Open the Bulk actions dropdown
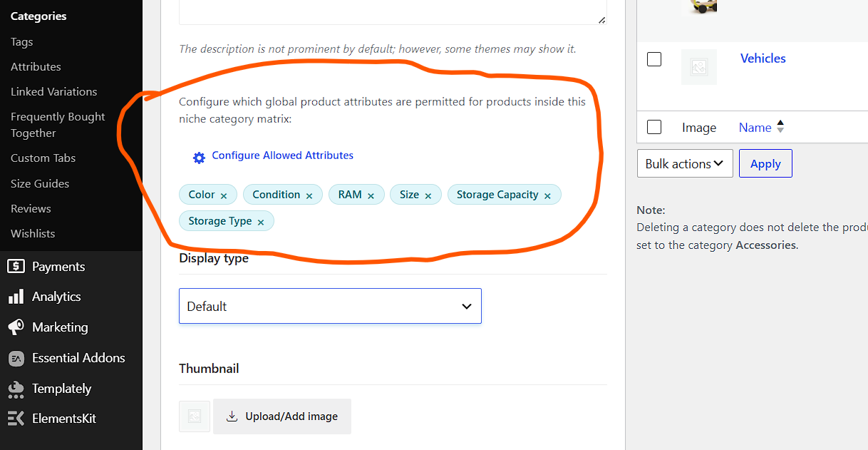Screen dimensions: 868x450 (x=685, y=163)
